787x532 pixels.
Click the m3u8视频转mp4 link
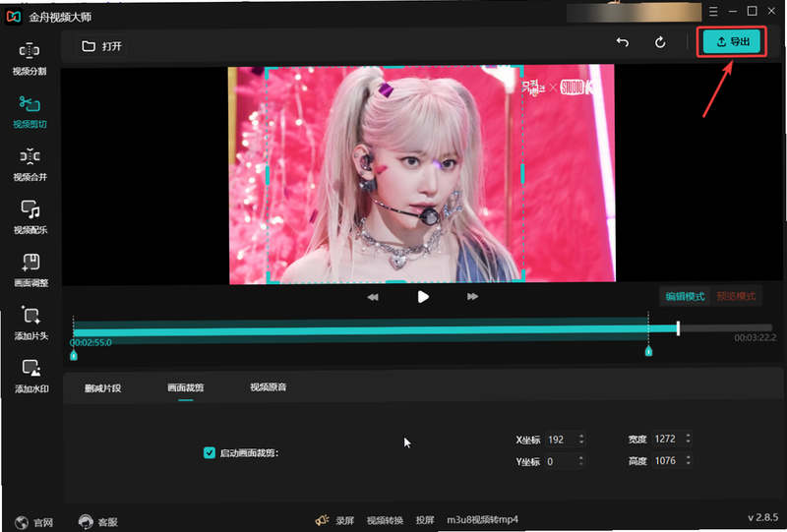click(x=482, y=519)
